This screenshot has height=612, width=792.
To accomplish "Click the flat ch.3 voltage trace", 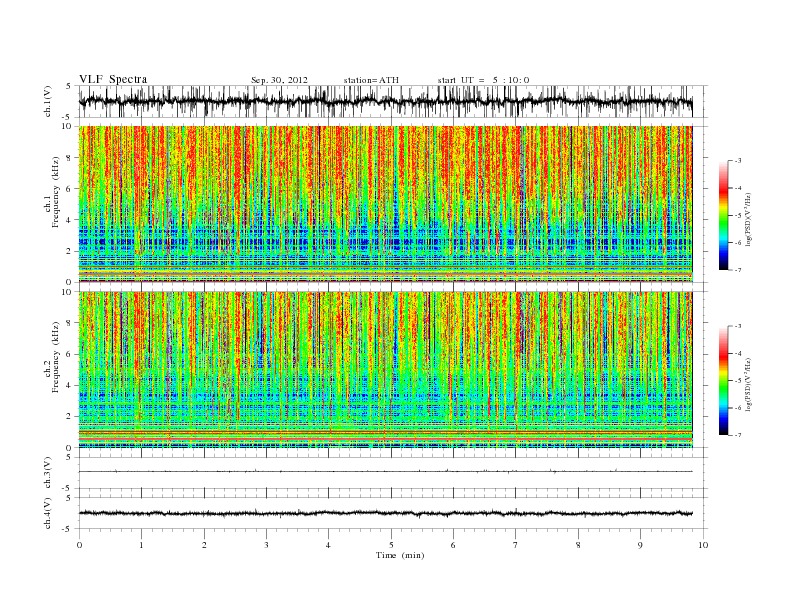I will click(x=385, y=471).
